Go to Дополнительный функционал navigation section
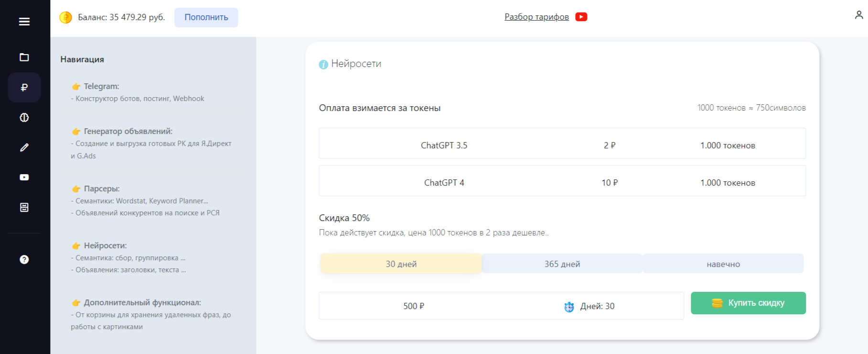 153,314
